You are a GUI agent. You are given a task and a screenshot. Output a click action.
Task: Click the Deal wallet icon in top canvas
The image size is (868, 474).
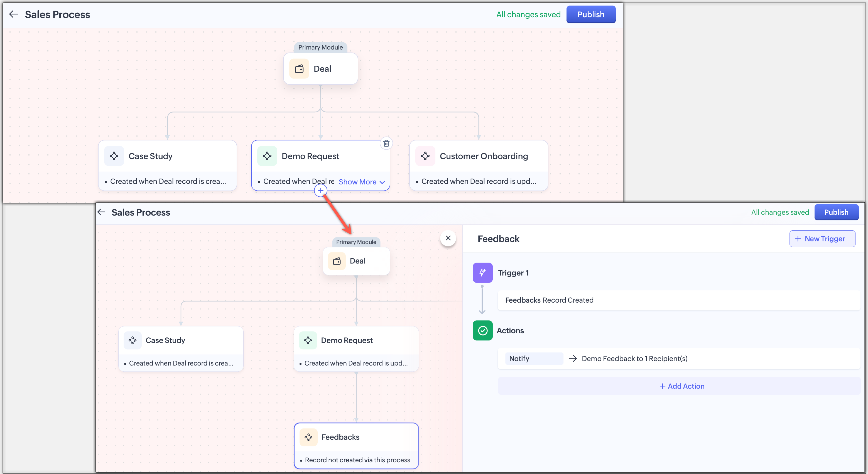pos(299,69)
